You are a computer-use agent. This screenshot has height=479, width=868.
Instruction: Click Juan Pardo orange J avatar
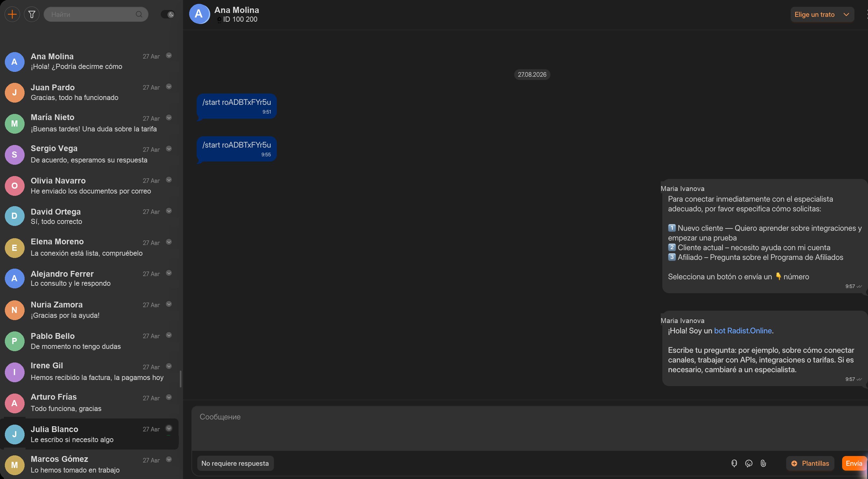point(15,93)
